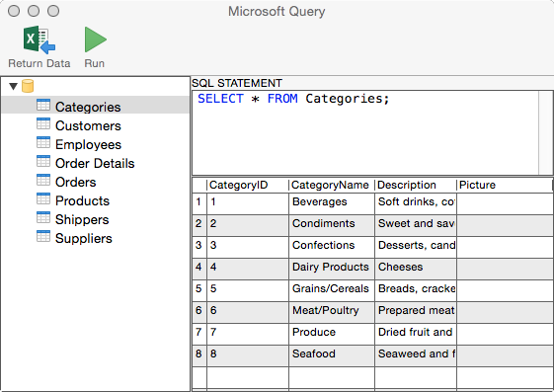Click the table icon beside Products

[43, 198]
